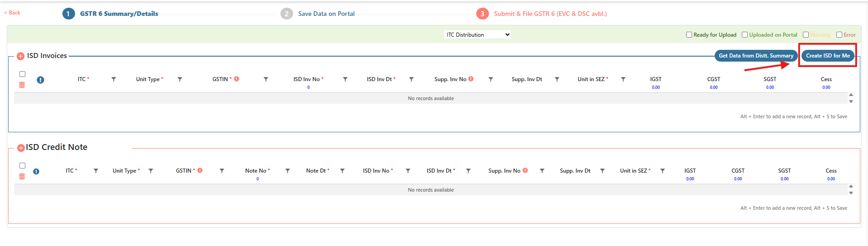Viewport: 868px width, 246px height.
Task: Filter the Note Dt column in Credit Note
Action: point(342,171)
